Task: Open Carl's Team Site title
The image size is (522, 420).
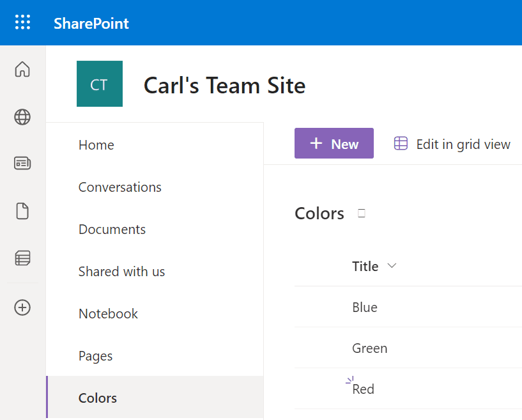Action: [x=224, y=85]
